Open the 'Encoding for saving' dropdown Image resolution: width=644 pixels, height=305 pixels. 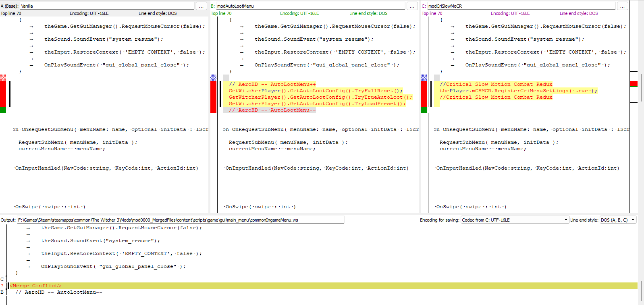tap(515, 220)
